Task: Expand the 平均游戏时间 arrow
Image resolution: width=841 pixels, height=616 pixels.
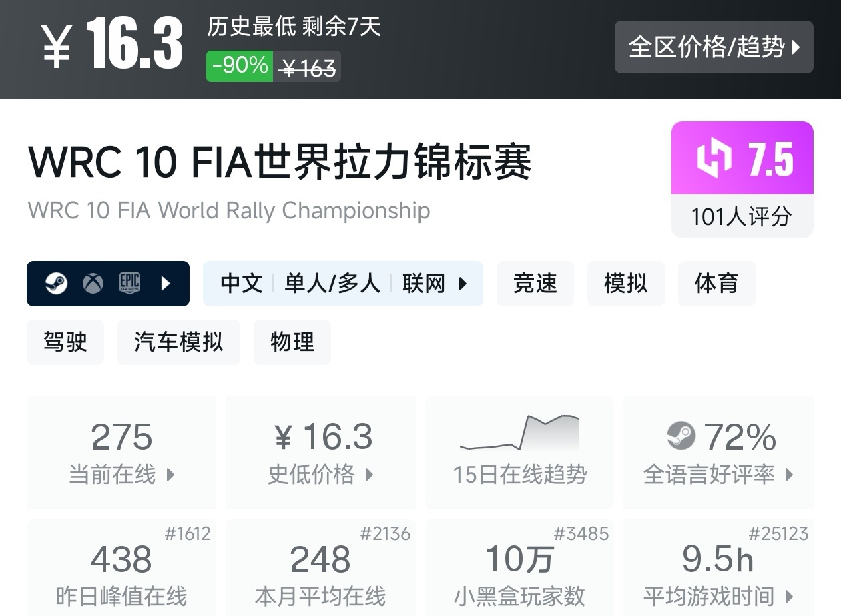Action: click(x=790, y=596)
